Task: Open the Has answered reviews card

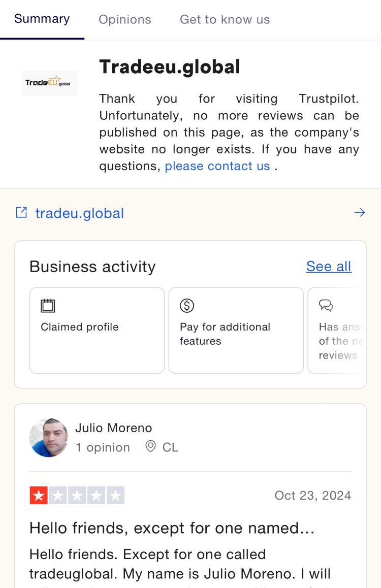Action: coord(337,331)
